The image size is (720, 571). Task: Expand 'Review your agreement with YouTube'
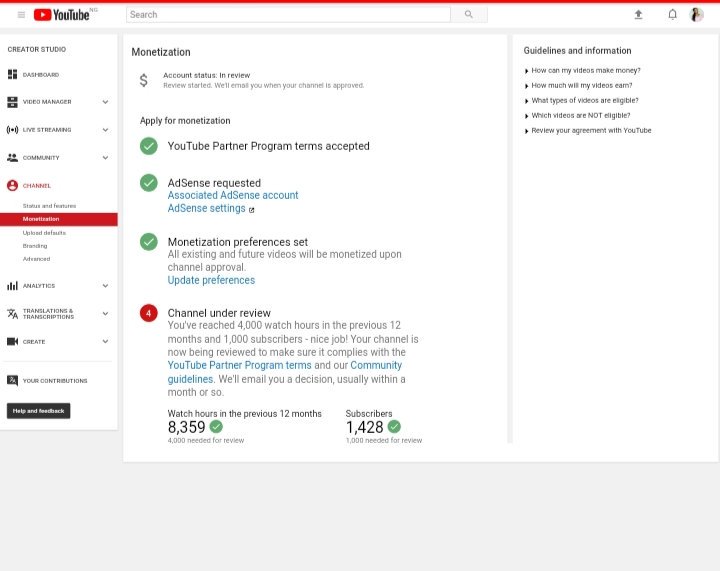(588, 131)
